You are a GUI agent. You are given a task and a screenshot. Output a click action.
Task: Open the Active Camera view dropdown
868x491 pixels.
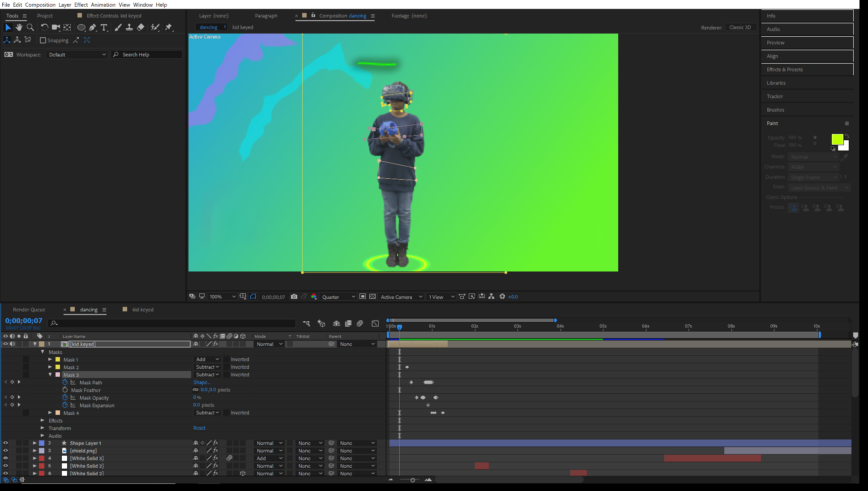400,296
